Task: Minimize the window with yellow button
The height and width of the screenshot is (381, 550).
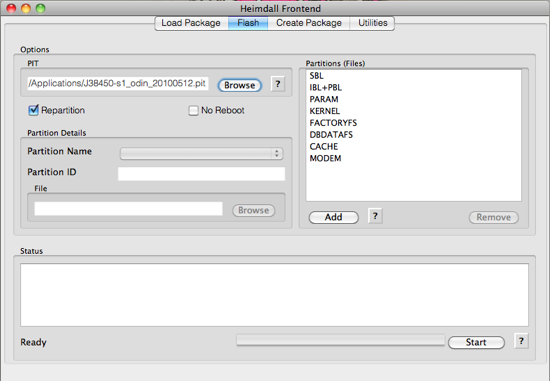Action: point(26,8)
